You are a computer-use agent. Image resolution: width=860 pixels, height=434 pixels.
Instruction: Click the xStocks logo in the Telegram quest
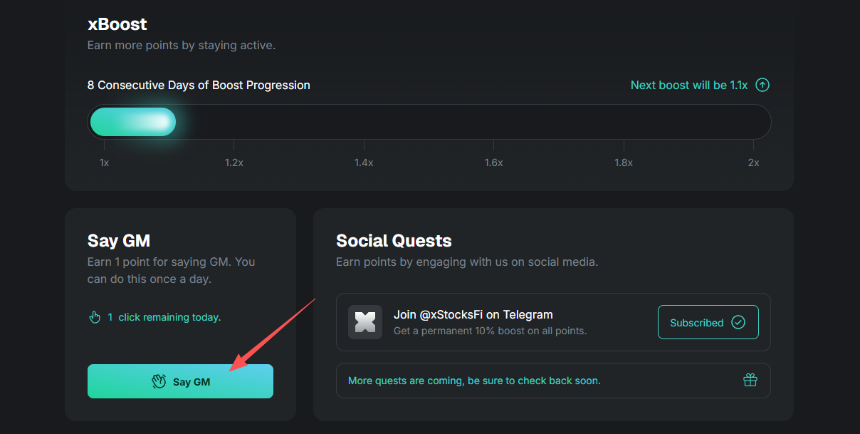point(365,322)
